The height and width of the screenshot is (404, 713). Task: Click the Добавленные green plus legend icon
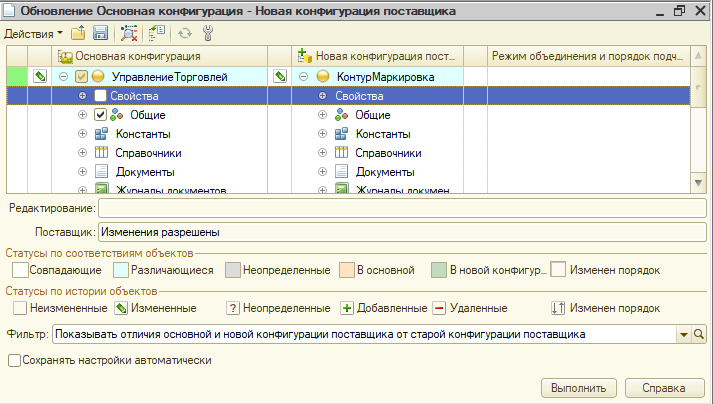[x=347, y=308]
